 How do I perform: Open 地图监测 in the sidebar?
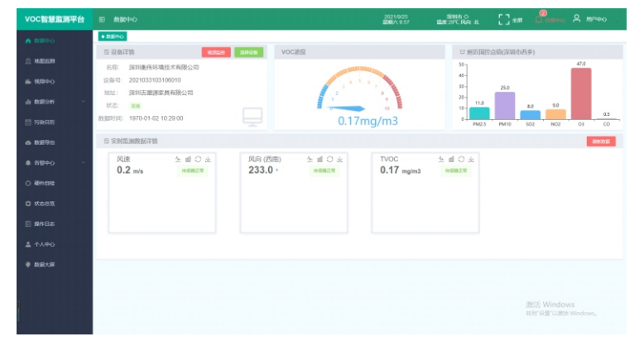click(44, 61)
